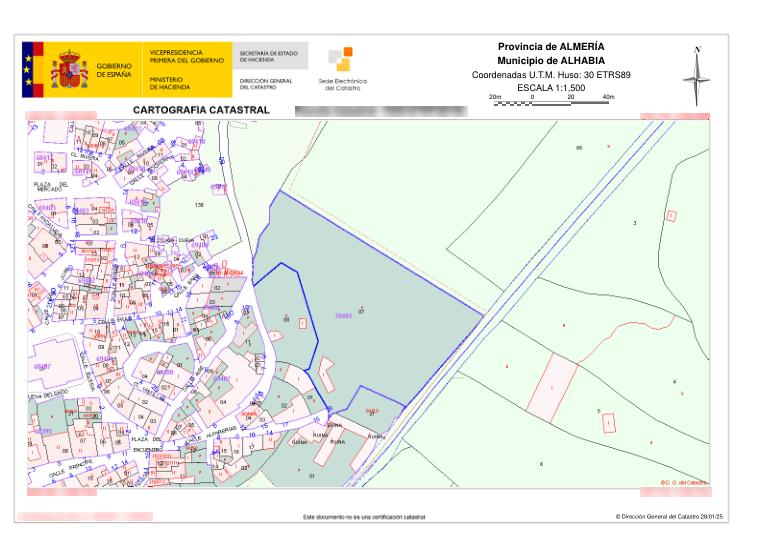The width and height of the screenshot is (766, 556).
Task: Select 'Coordenadas U.T.M. Huso: 30 ETRS89' line
Action: [x=551, y=75]
